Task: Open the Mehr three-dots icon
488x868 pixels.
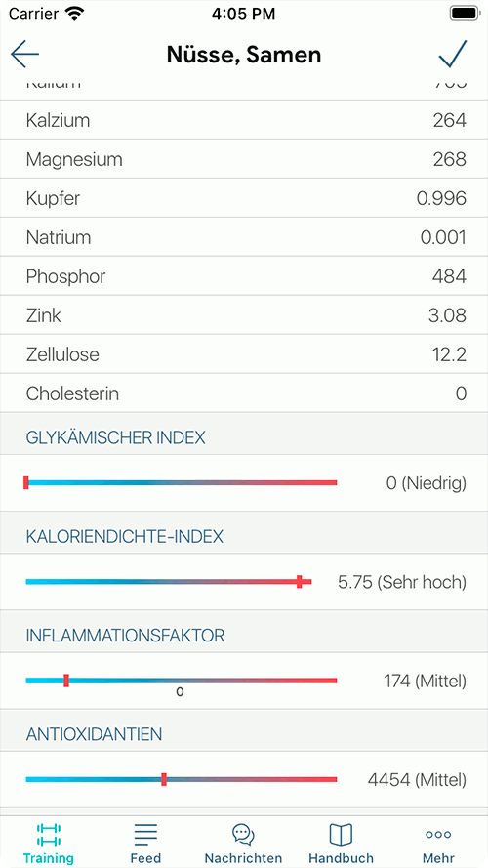Action: 438,834
